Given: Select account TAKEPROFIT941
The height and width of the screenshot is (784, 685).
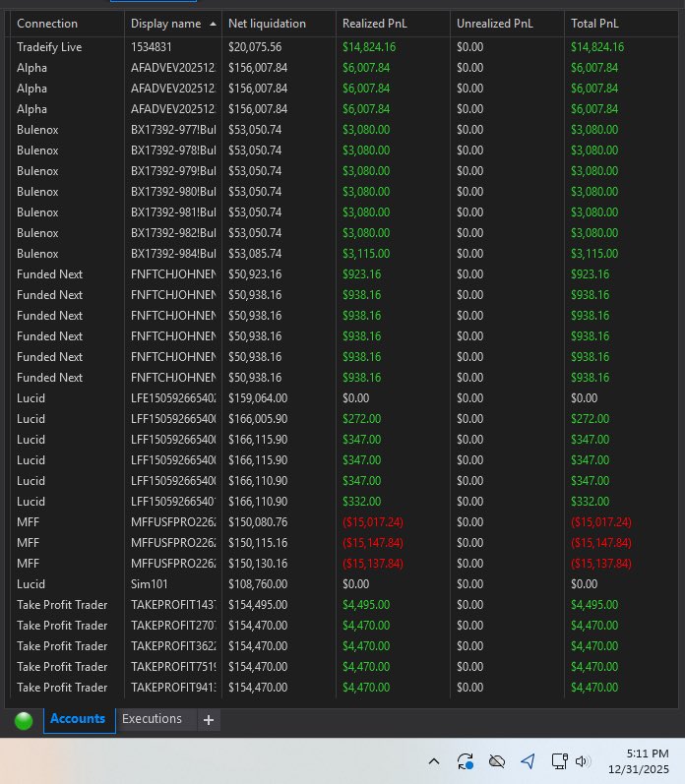Looking at the screenshot, I should [173, 688].
